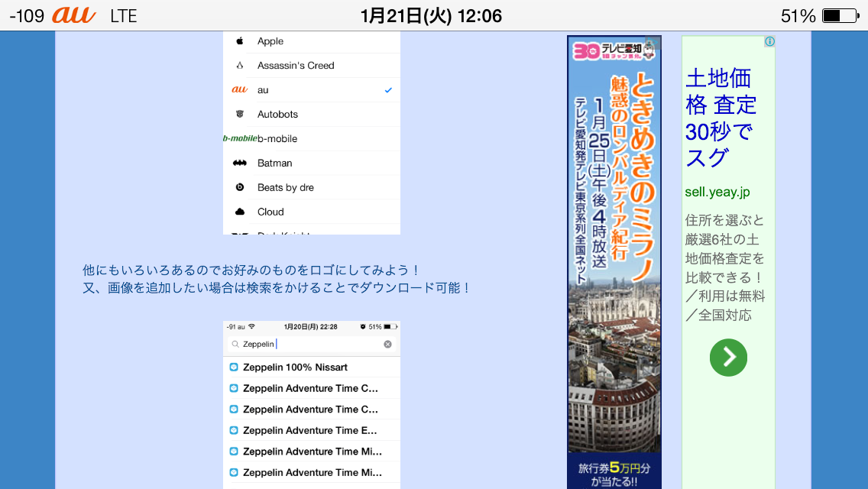This screenshot has height=489, width=868.
Task: Select the Apple list entry
Action: (x=312, y=41)
